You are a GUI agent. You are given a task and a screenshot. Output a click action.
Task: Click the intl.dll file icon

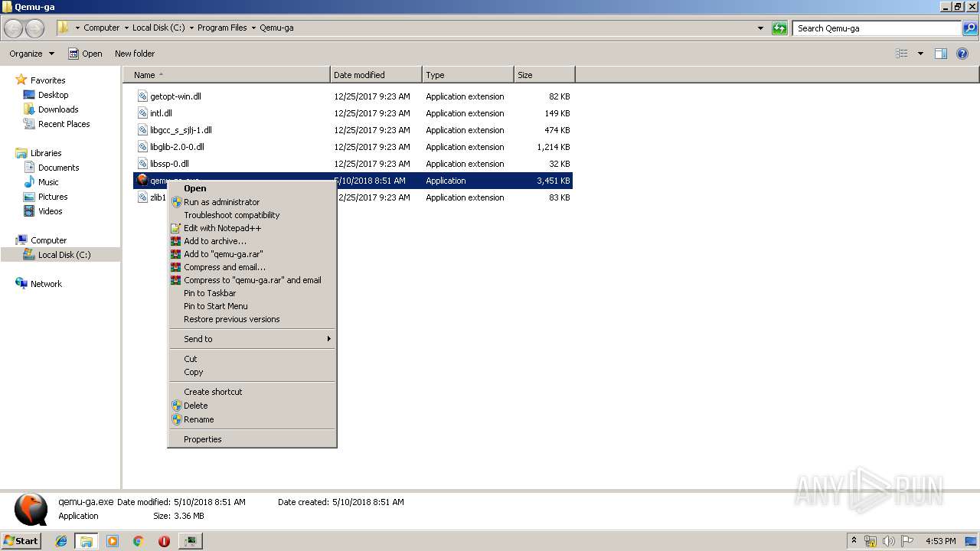point(142,113)
